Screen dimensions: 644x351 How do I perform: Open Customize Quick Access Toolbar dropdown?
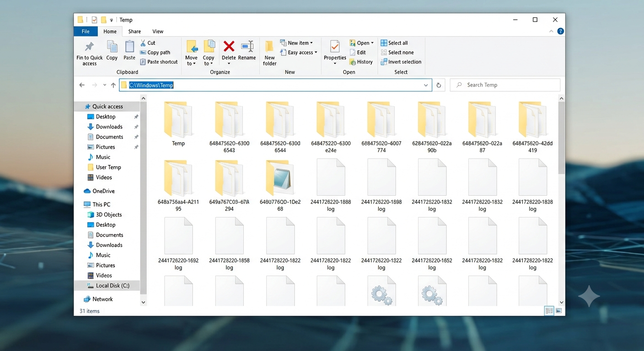tap(111, 20)
